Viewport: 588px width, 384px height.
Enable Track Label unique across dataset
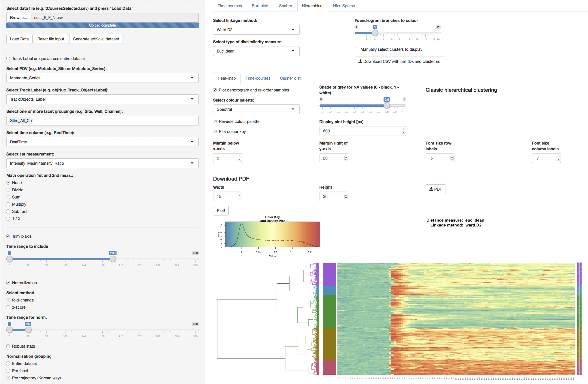pos(8,59)
